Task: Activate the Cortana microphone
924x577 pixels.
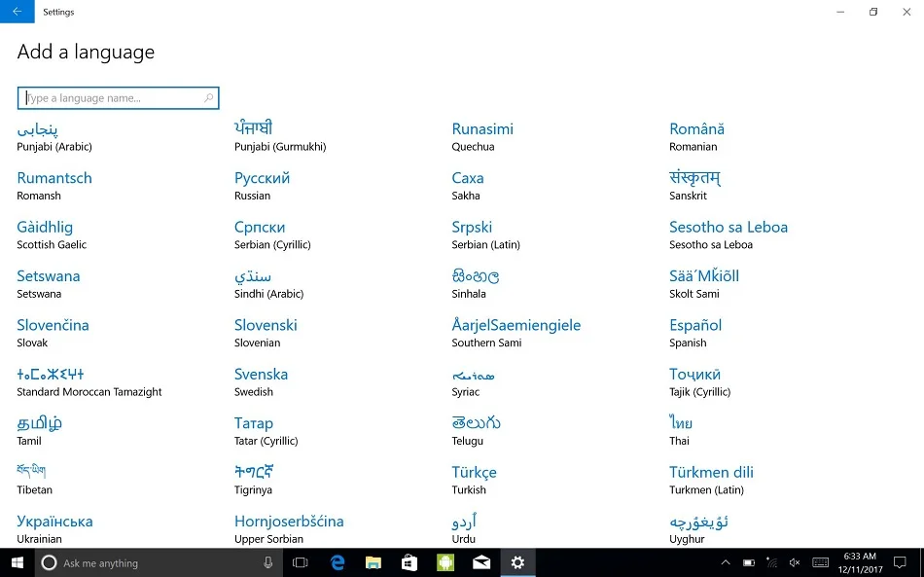Action: [268, 562]
